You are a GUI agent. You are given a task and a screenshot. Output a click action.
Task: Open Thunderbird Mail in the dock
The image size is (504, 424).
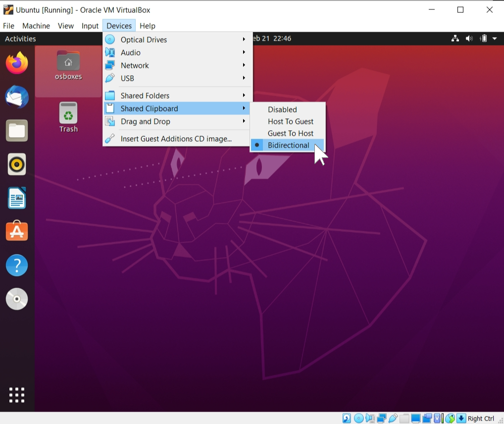click(x=17, y=97)
